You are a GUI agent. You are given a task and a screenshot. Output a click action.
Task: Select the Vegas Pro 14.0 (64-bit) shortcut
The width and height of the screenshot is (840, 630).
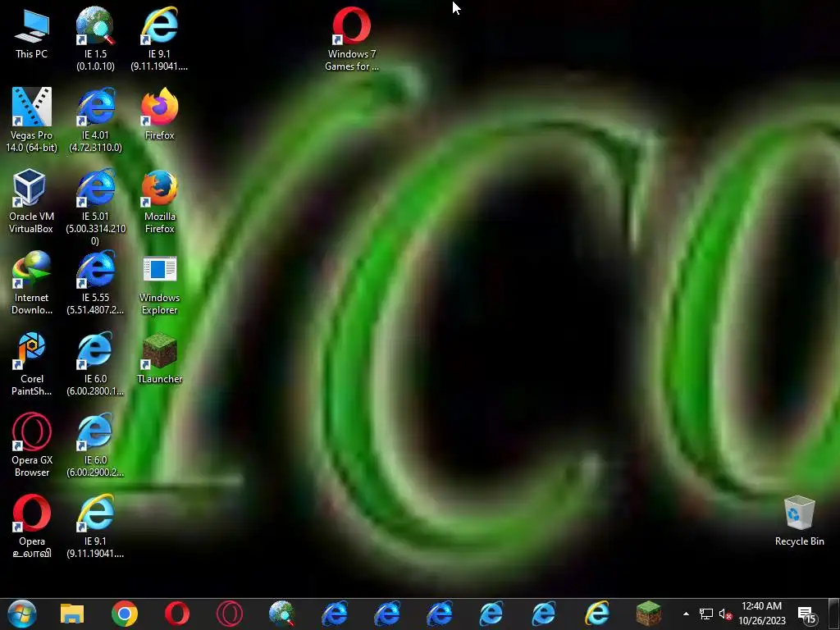click(32, 120)
